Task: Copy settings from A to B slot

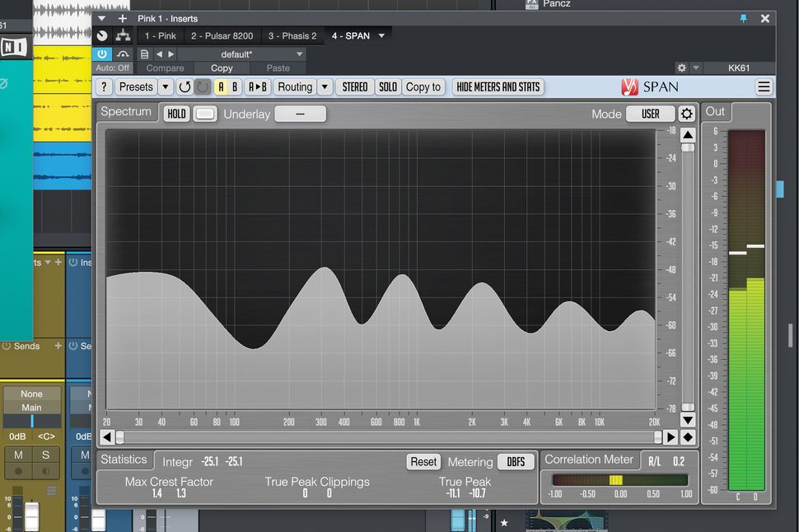Action: [256, 86]
